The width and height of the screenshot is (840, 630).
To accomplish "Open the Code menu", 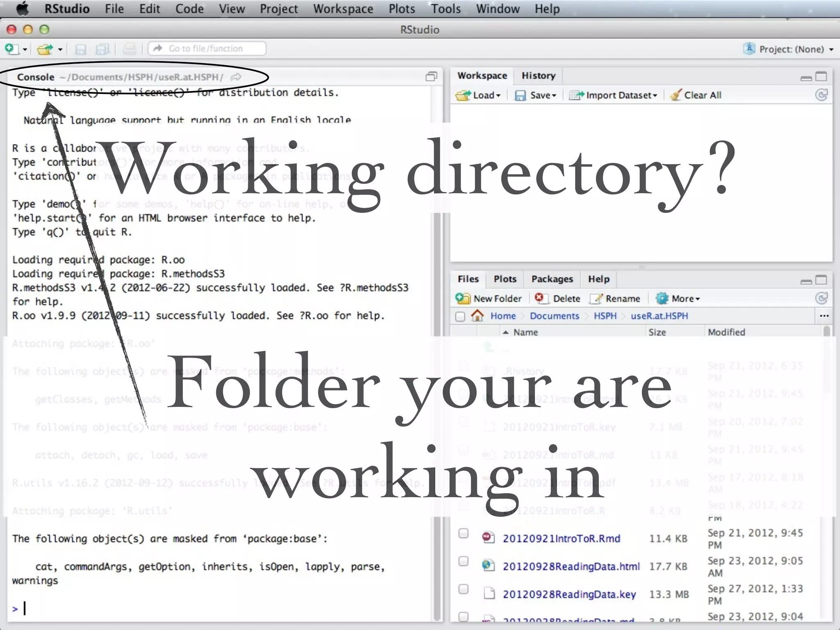I will pyautogui.click(x=189, y=9).
